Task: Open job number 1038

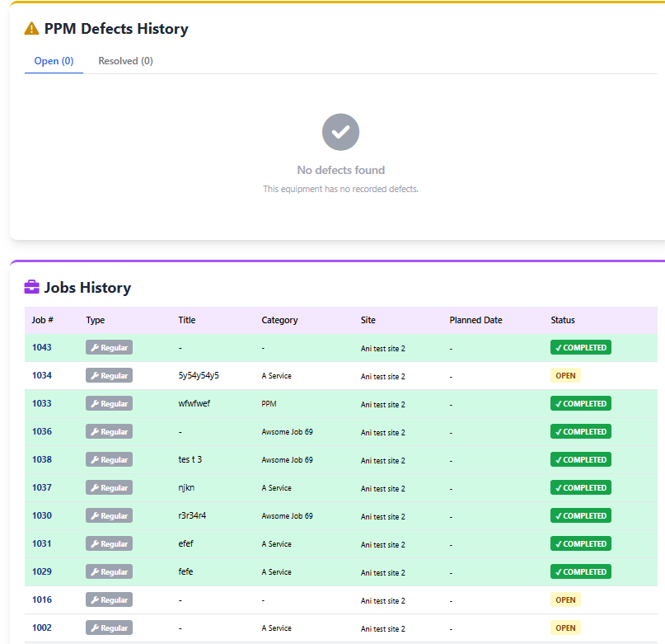Action: (x=42, y=459)
